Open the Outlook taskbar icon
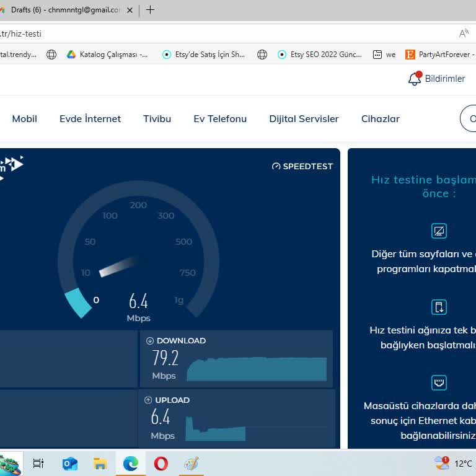Image resolution: width=476 pixels, height=476 pixels. click(x=70, y=464)
